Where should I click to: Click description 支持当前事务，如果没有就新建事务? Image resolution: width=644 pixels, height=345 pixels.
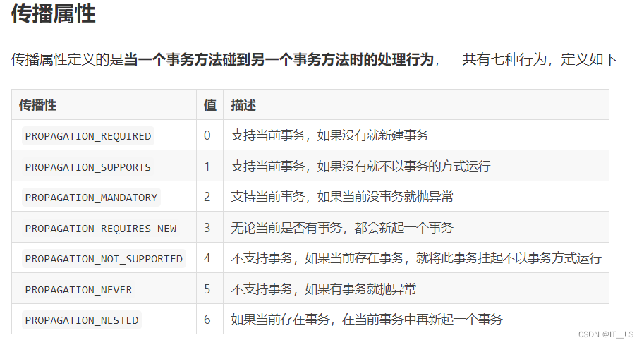coord(330,135)
